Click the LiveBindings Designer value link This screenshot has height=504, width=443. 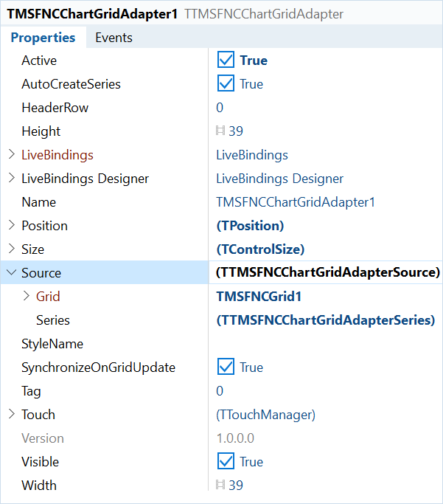279,179
